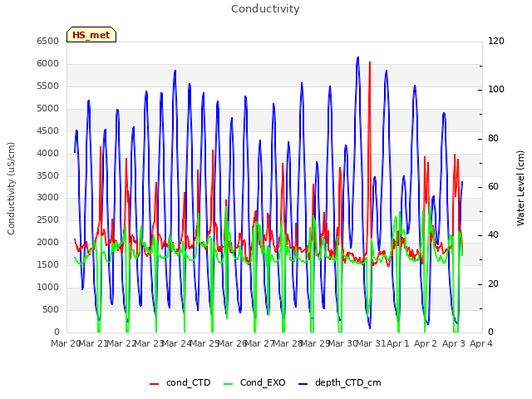Click the tallest red cond_CTD spike

[370, 63]
